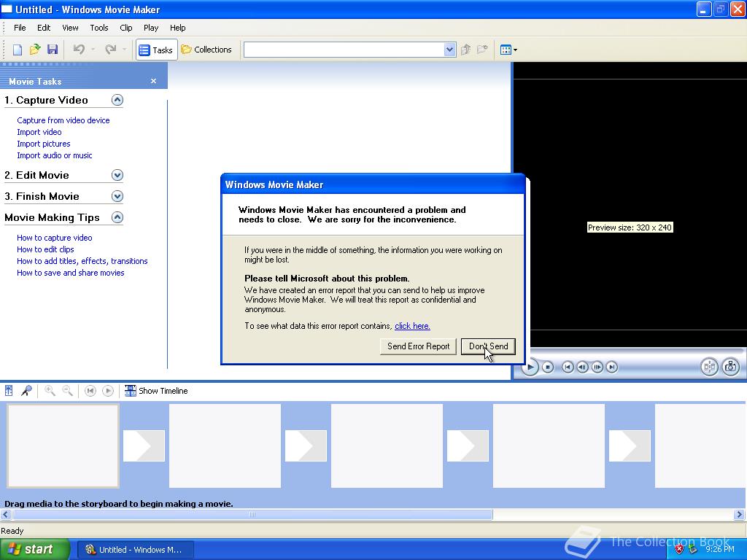
Task: Click the Untitled - Windows Movie Maker taskbar button
Action: point(135,550)
